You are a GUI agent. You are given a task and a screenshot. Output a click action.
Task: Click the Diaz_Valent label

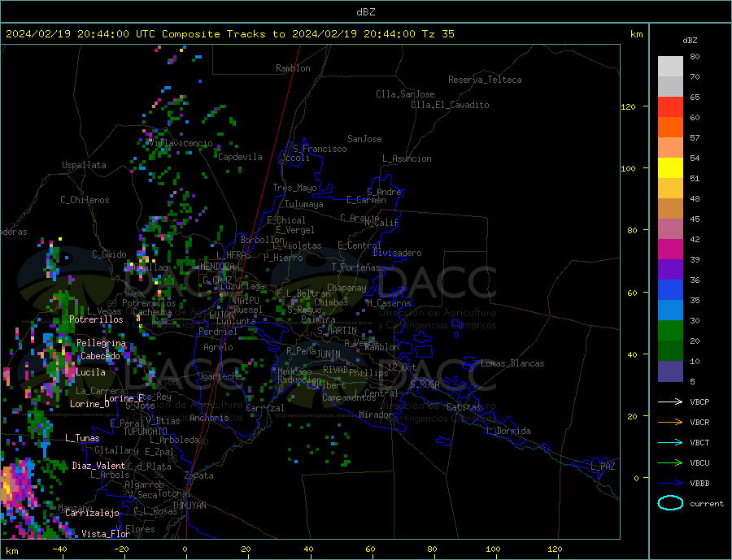(98, 466)
